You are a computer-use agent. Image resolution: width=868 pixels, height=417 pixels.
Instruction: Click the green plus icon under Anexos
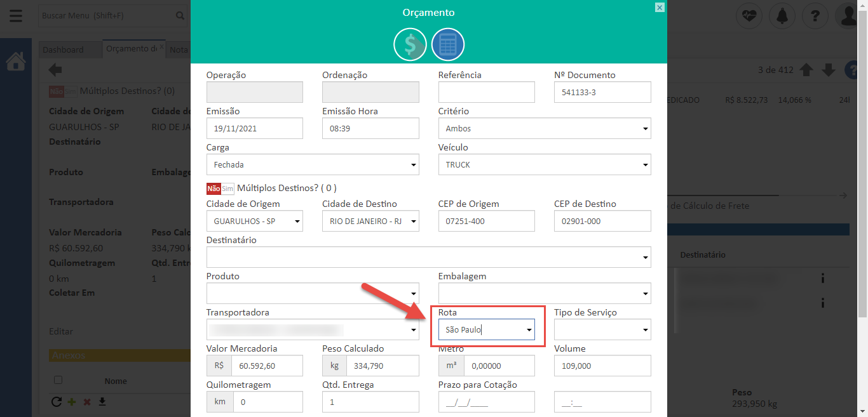(72, 402)
